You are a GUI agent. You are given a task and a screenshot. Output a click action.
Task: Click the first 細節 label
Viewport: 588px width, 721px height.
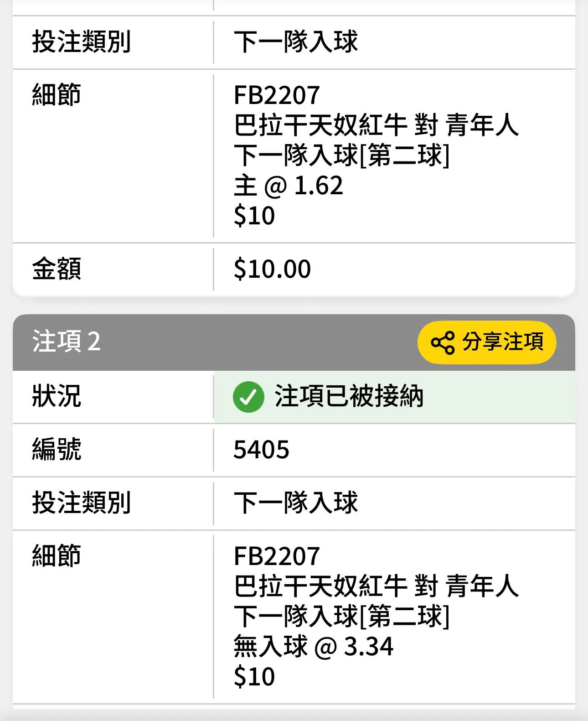click(x=57, y=95)
